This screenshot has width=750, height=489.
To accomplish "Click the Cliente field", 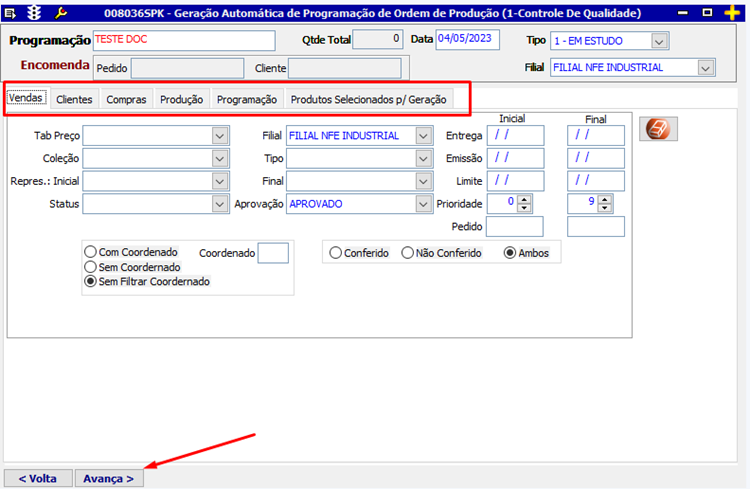I will click(x=345, y=68).
